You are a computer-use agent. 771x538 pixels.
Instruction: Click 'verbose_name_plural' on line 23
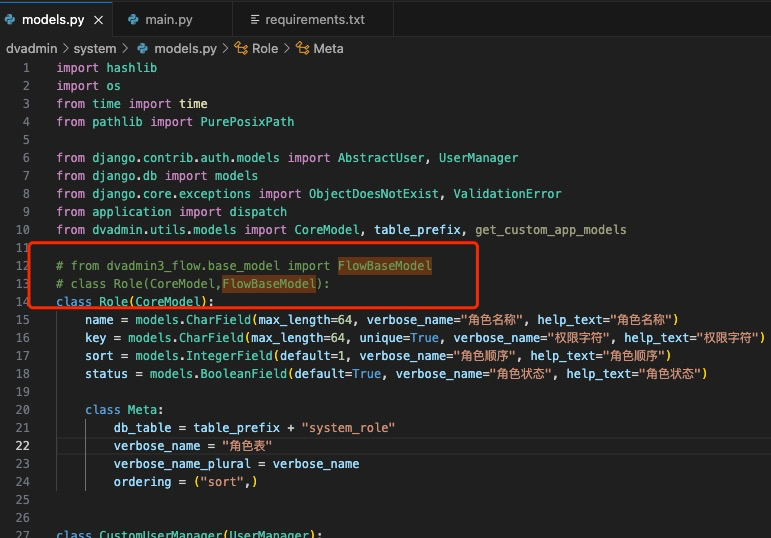tap(182, 464)
